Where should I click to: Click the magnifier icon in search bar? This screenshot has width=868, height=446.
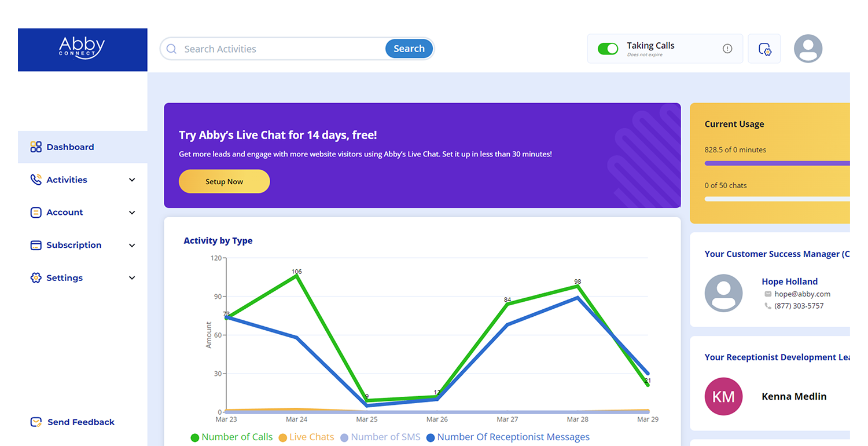point(171,49)
